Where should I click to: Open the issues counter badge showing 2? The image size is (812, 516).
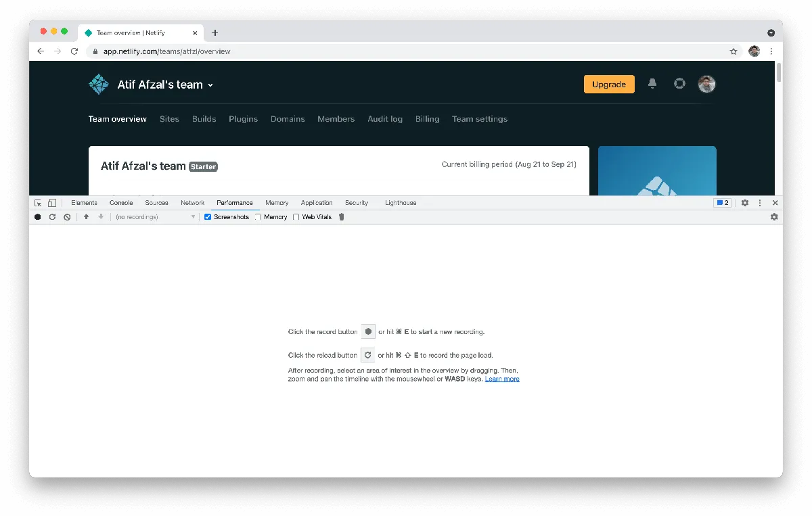tap(723, 203)
